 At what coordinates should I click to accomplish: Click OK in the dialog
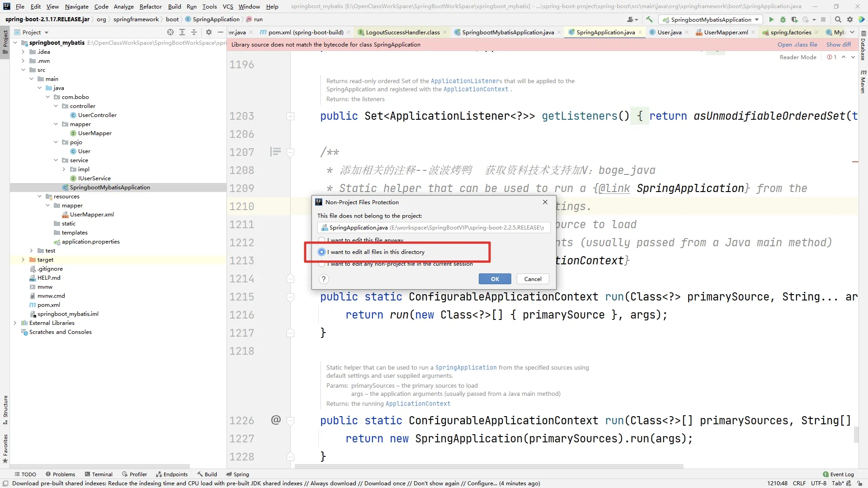click(495, 279)
